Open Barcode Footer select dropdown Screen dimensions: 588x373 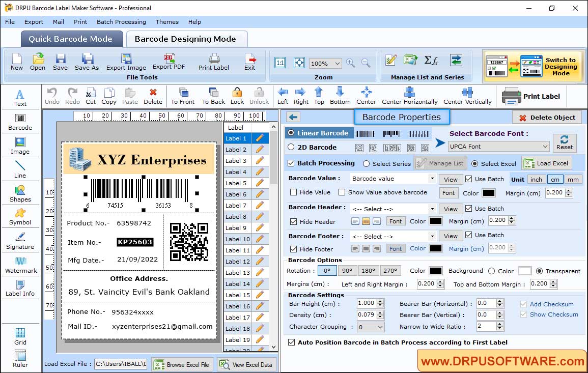pyautogui.click(x=394, y=237)
